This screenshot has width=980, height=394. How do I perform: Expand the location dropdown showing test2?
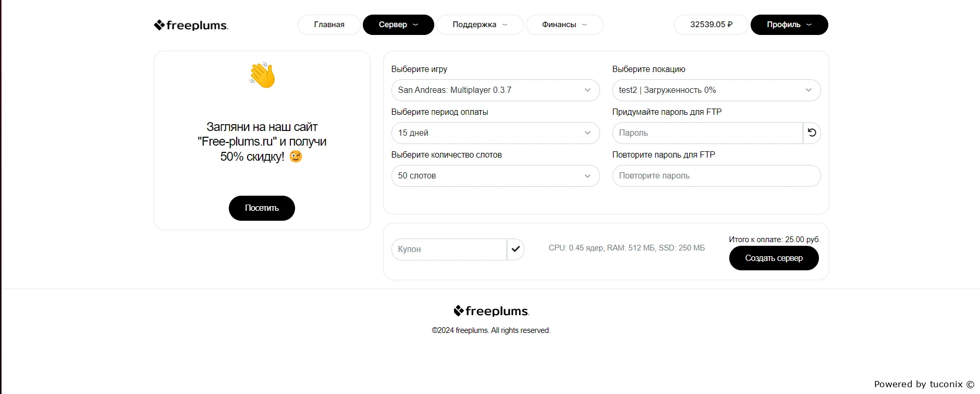click(716, 90)
